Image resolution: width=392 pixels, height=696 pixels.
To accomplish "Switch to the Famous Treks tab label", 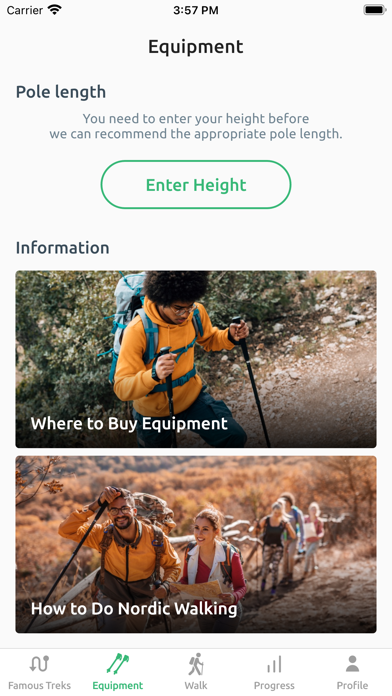I will pos(39,685).
